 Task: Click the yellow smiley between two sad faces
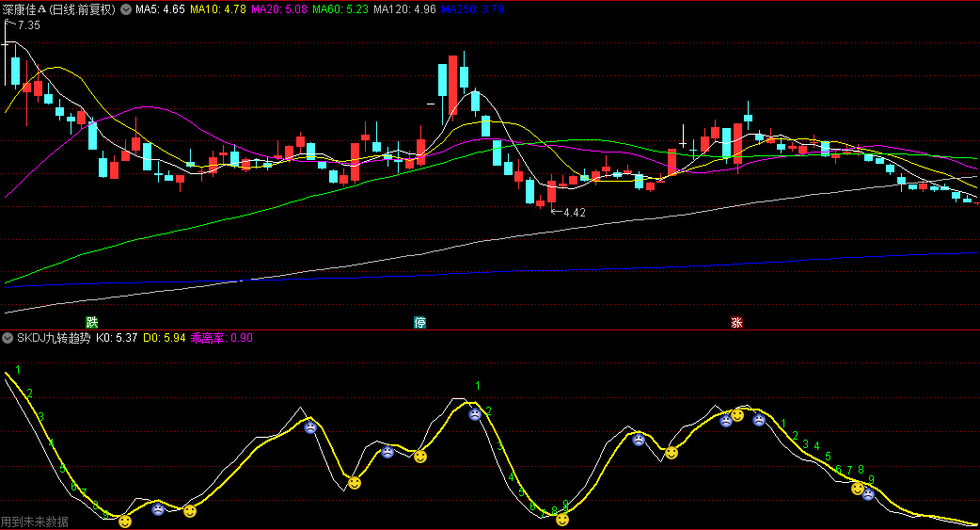pyautogui.click(x=737, y=415)
